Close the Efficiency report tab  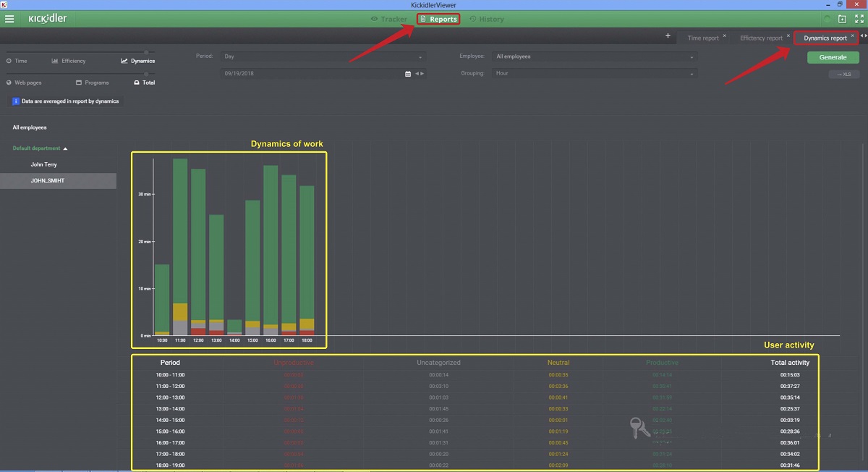[x=788, y=35]
